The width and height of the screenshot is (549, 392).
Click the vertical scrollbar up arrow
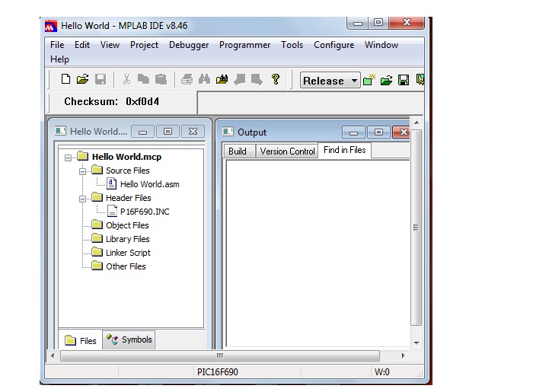(417, 123)
